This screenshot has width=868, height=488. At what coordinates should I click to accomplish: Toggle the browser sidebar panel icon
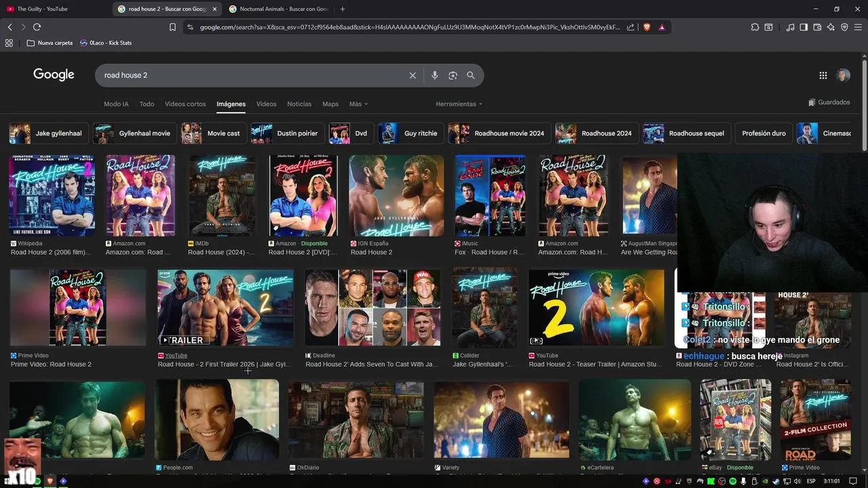point(804,27)
